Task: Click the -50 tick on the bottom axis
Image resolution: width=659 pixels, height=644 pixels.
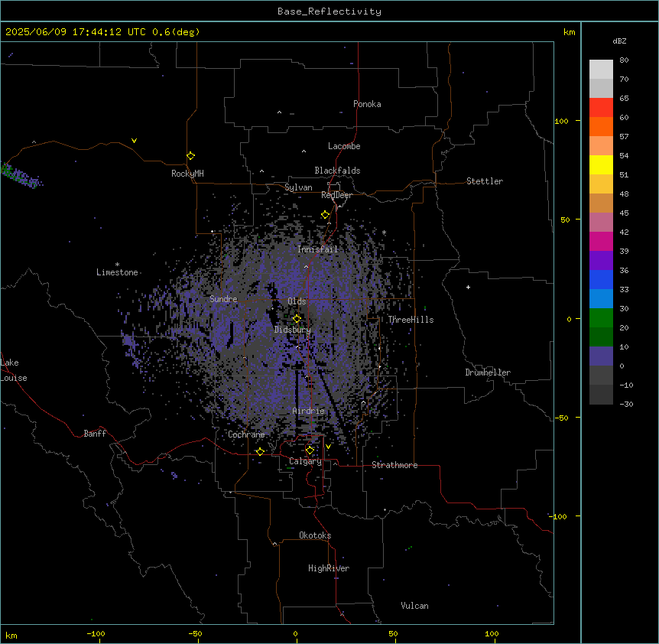Action: (x=195, y=633)
